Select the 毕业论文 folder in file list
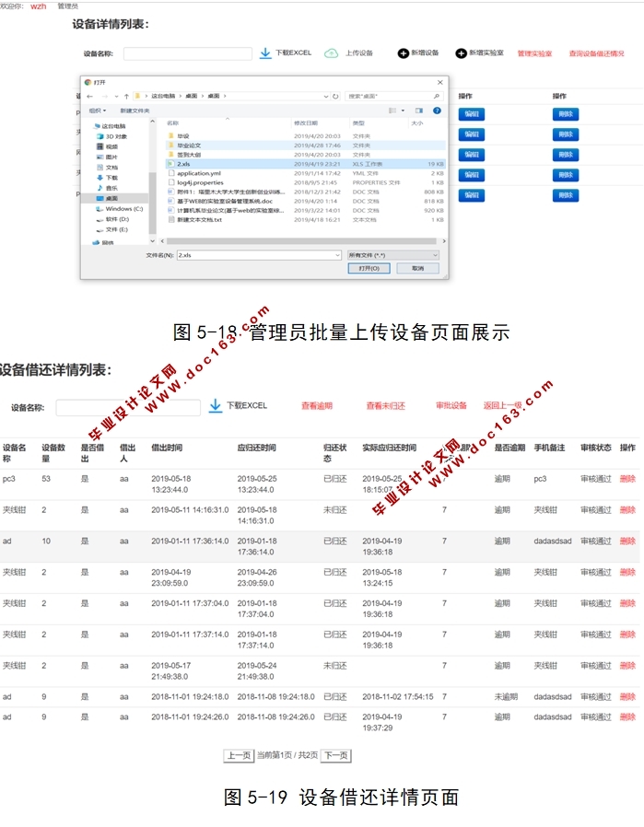Screen dimensions: 644x827 point(305,145)
